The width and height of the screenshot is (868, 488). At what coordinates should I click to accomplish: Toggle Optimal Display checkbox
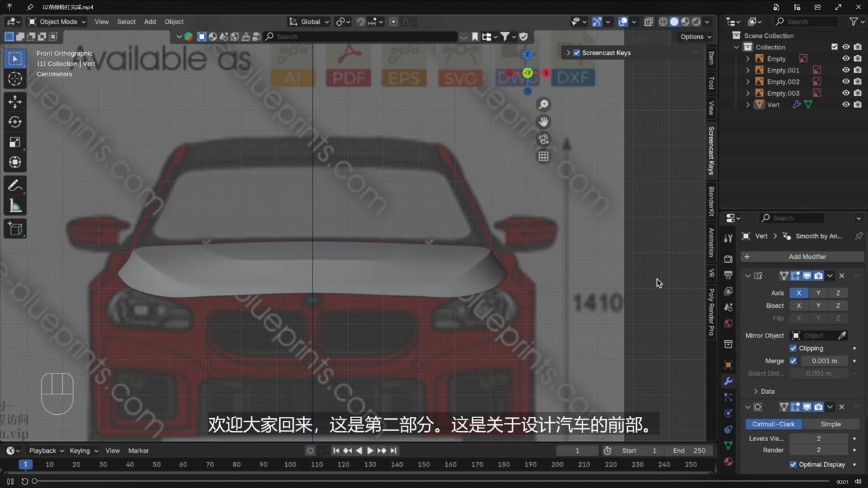tap(793, 465)
